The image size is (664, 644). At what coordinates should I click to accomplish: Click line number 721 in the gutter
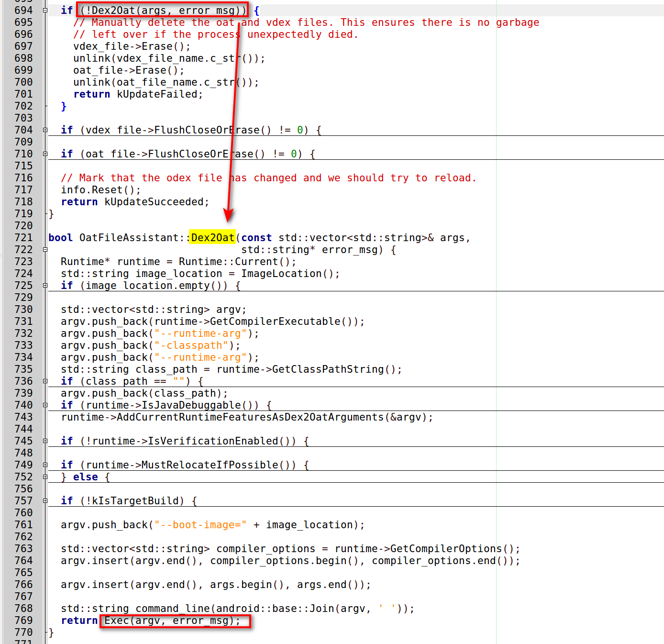[24, 238]
